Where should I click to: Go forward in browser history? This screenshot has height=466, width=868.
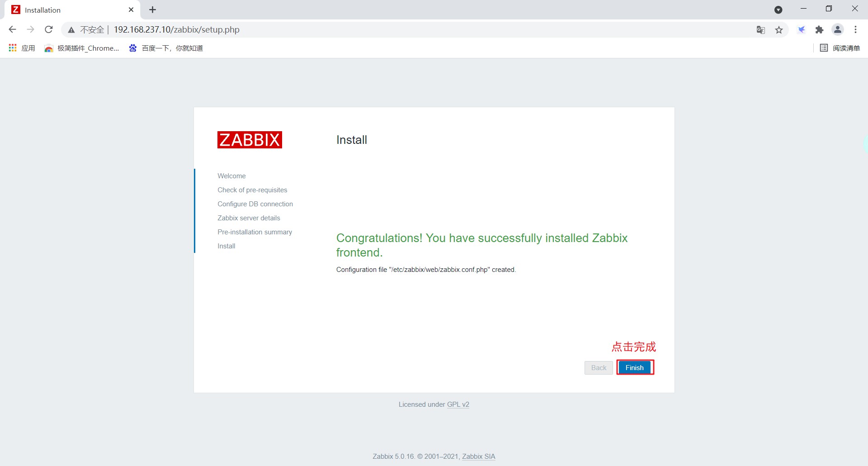coord(30,29)
